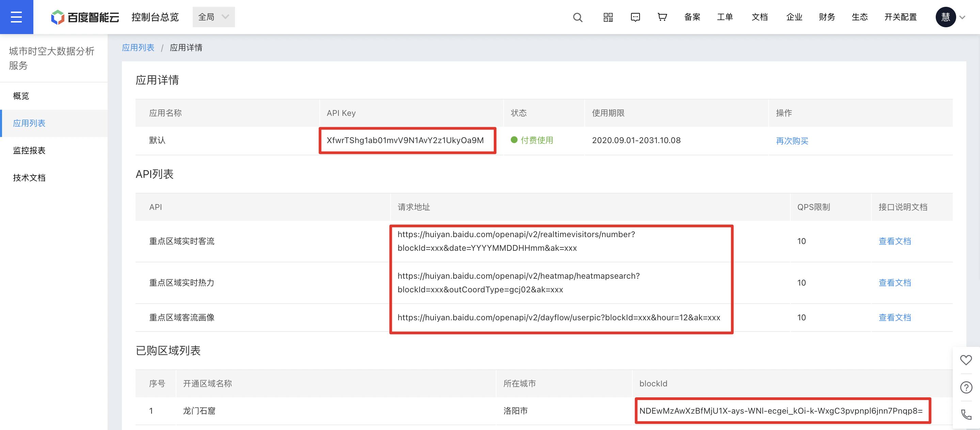Image resolution: width=980 pixels, height=430 pixels.
Task: Click the 城市时空大数据分析服务 sidebar title
Action: coord(51,58)
